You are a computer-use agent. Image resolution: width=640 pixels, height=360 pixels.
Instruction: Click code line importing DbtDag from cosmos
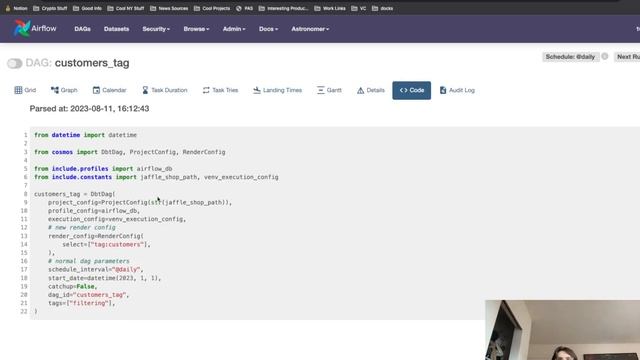[130, 152]
